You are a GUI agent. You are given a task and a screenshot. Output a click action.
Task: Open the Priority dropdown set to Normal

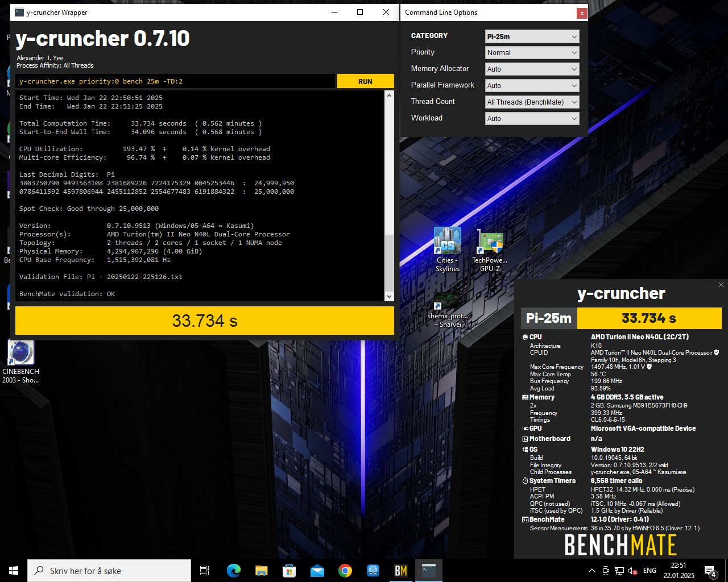pyautogui.click(x=532, y=53)
